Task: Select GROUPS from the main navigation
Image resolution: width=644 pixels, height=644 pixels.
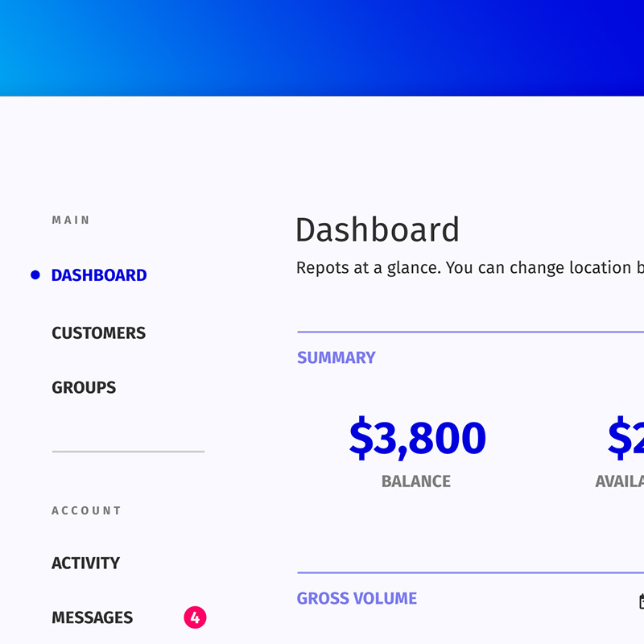Action: pos(84,387)
